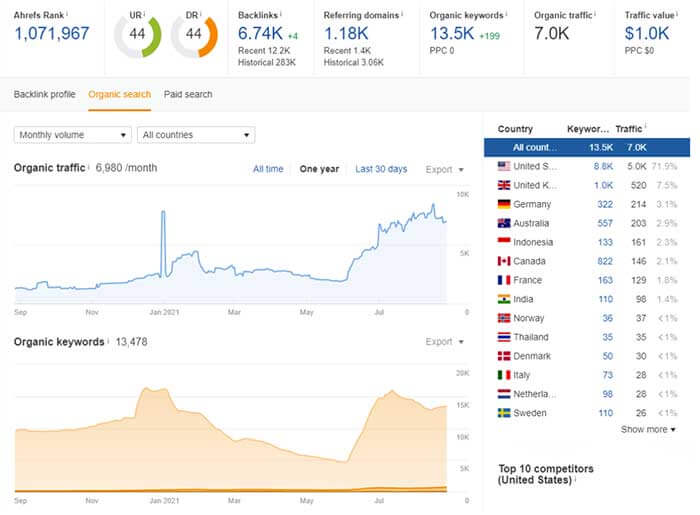Open the Monthly volume dropdown
The image size is (700, 515).
coord(73,135)
